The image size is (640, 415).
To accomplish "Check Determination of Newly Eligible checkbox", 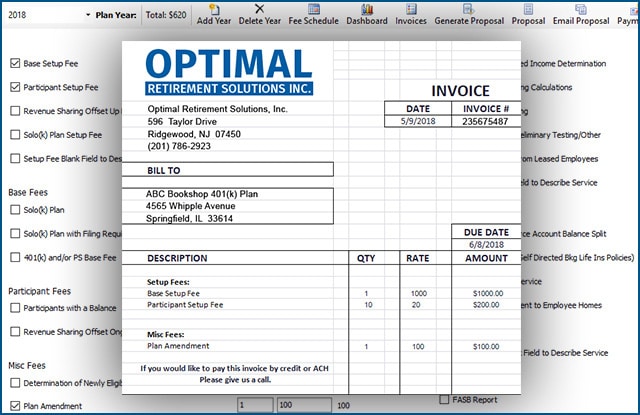I will pos(15,383).
